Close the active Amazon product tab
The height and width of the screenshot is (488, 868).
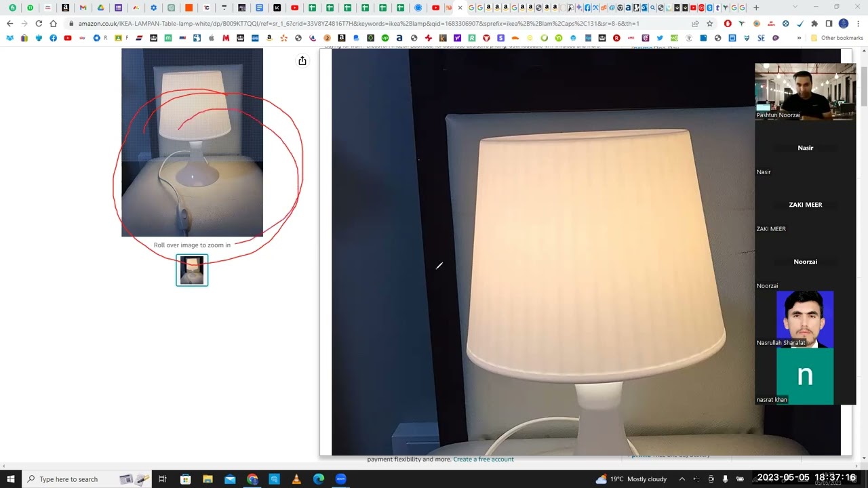[x=460, y=7]
